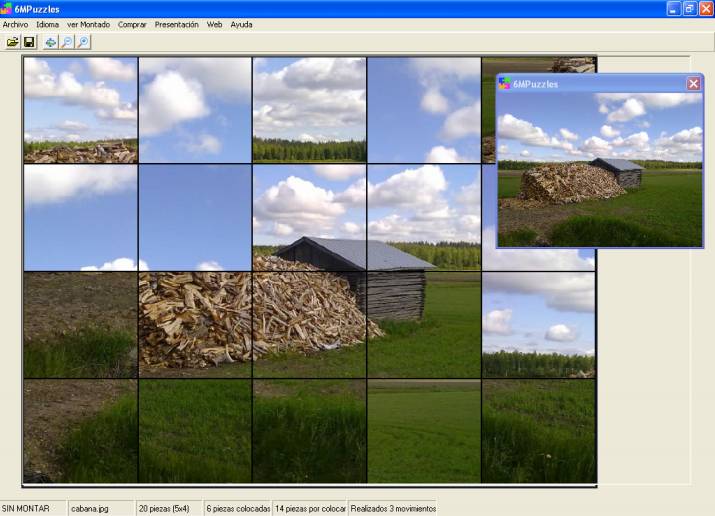Screen dimensions: 715x516
Task: Select top-row piece with clouds above forest treeline
Action: 309,110
